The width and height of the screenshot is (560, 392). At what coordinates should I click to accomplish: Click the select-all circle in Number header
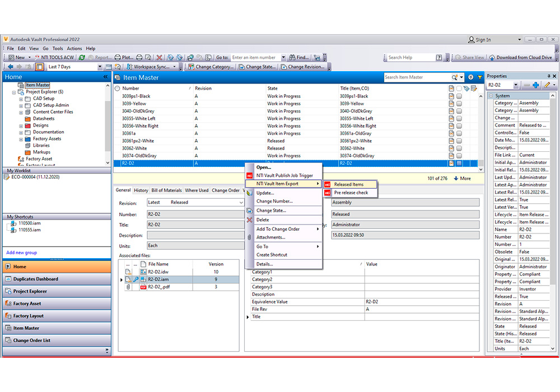[x=117, y=88]
